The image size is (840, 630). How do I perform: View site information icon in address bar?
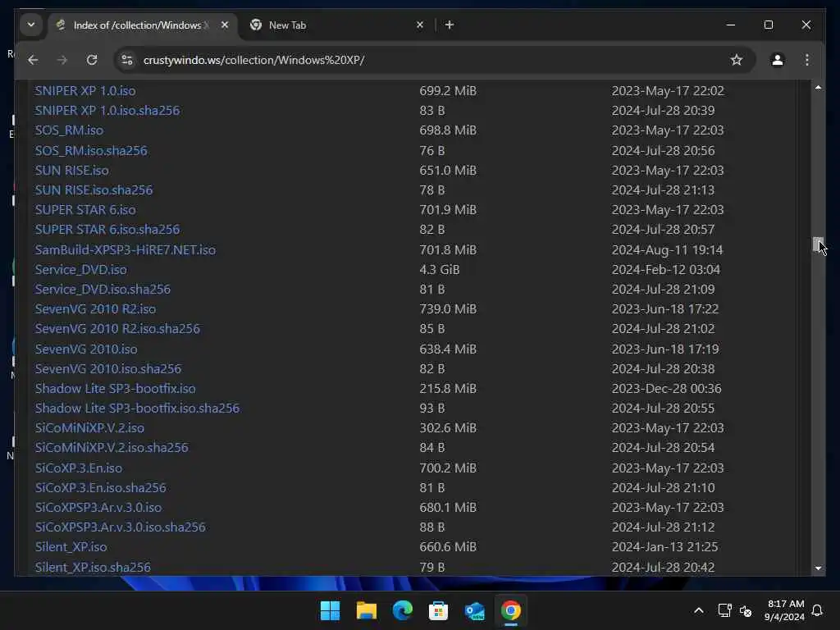coord(127,60)
